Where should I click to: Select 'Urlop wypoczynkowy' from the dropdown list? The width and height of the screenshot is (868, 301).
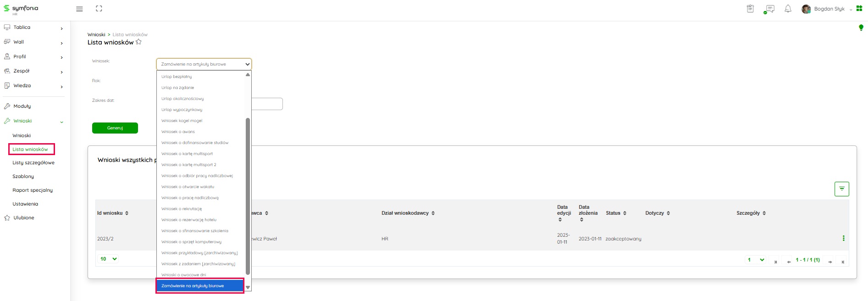pyautogui.click(x=182, y=110)
